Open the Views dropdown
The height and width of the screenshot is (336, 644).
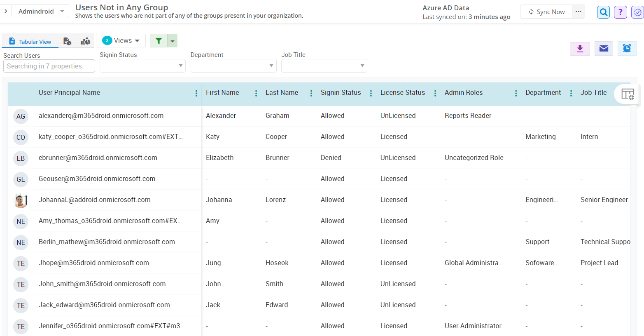[x=120, y=40]
